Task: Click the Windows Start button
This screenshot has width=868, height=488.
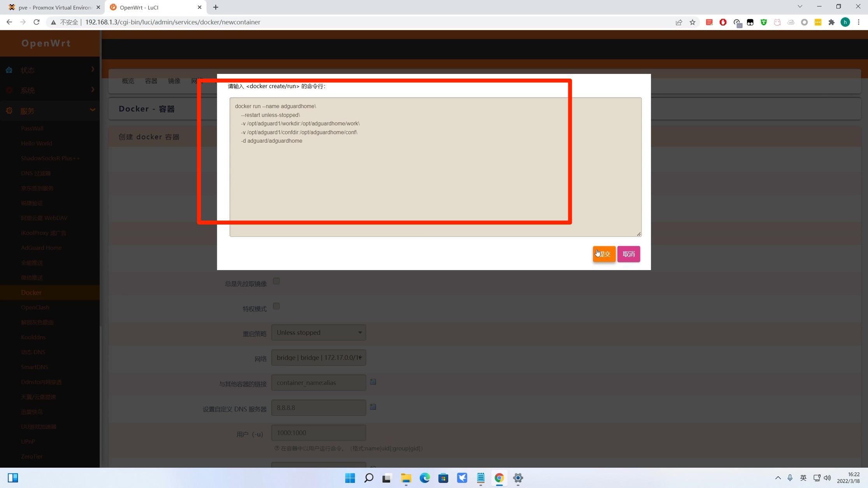Action: pyautogui.click(x=350, y=478)
